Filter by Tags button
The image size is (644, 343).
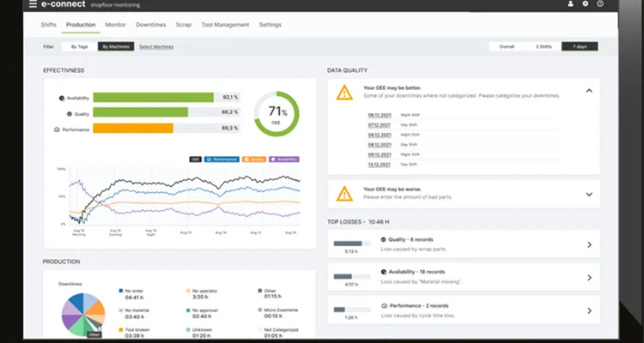coord(80,46)
